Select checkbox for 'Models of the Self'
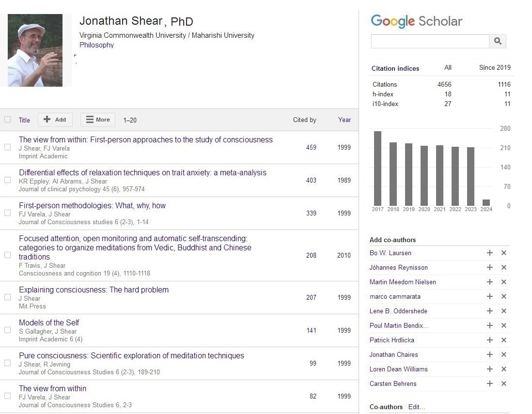532x414 pixels. 7,330
